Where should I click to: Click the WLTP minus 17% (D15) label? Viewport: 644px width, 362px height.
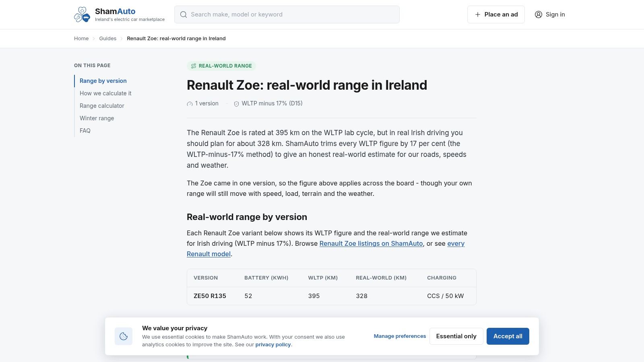pos(272,103)
